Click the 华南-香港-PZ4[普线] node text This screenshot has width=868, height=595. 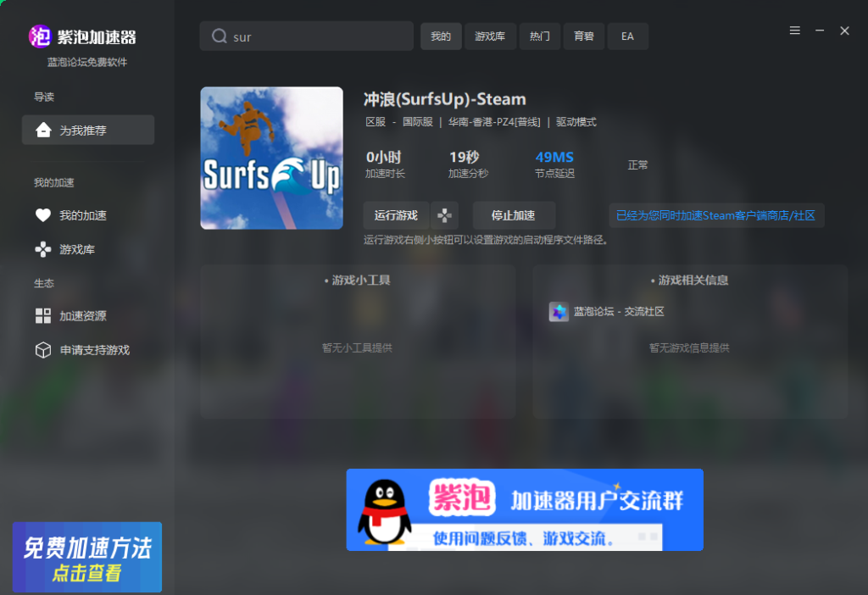coord(494,122)
